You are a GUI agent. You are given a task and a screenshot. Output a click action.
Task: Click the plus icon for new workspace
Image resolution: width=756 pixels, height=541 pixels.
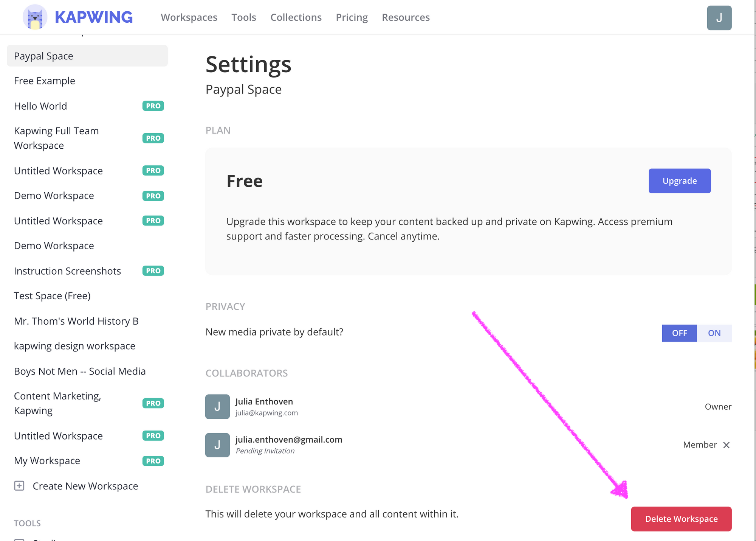tap(19, 486)
